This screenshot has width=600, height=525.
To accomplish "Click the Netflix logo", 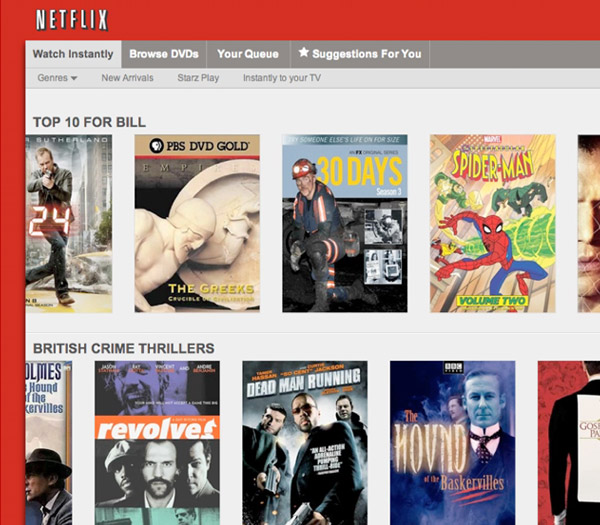I will click(x=72, y=20).
